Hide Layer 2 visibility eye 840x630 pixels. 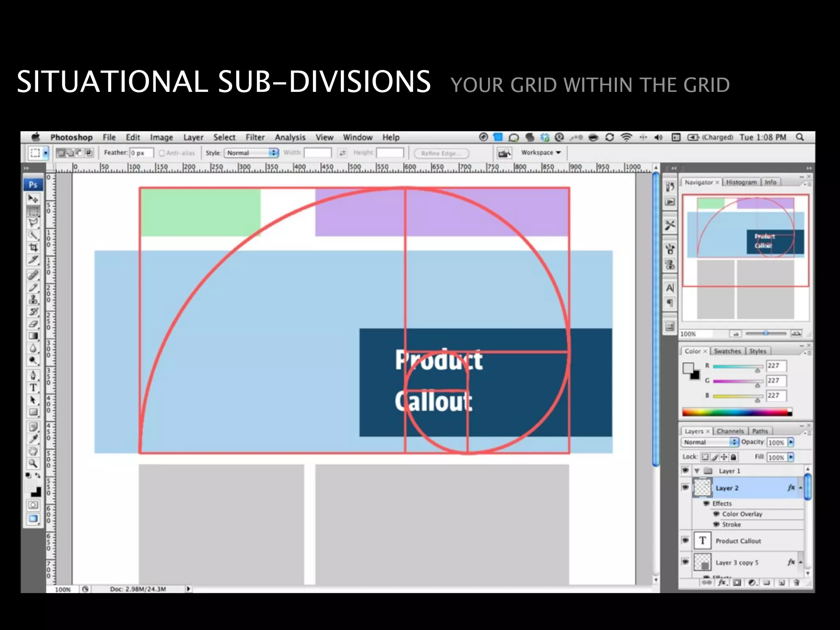[x=685, y=487]
